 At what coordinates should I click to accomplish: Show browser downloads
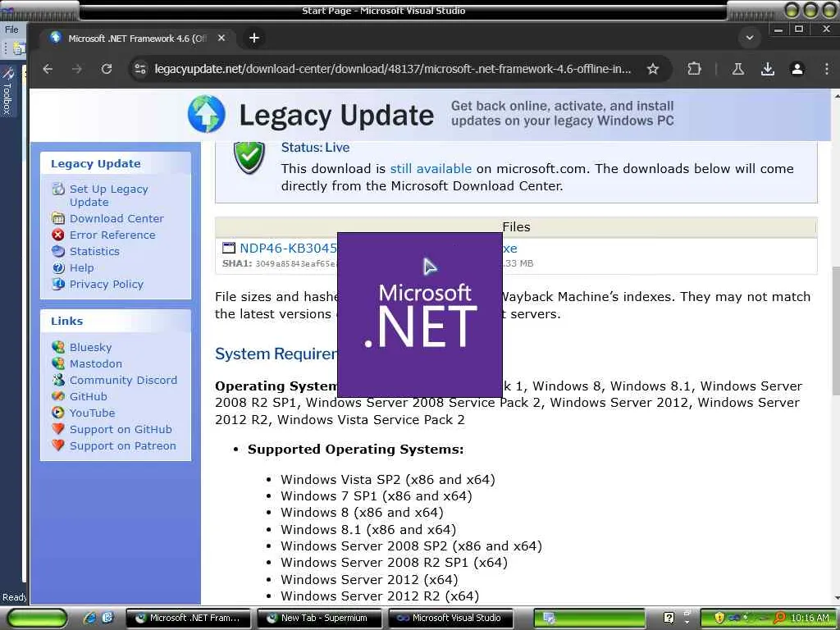[x=768, y=69]
